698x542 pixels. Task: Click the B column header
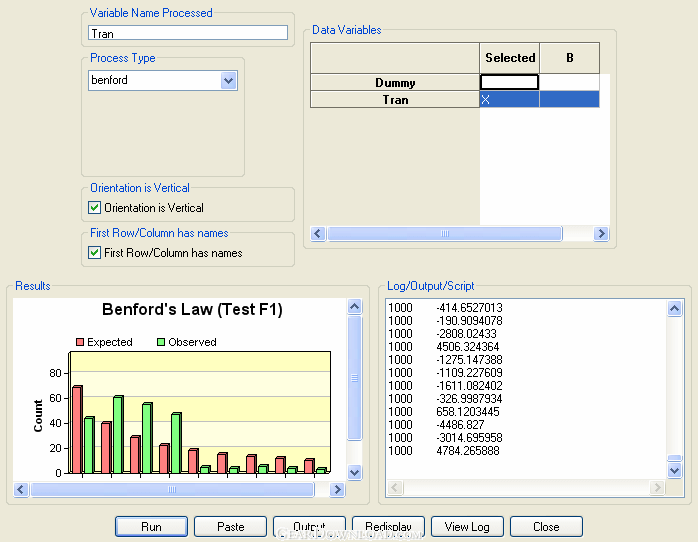[x=569, y=58]
